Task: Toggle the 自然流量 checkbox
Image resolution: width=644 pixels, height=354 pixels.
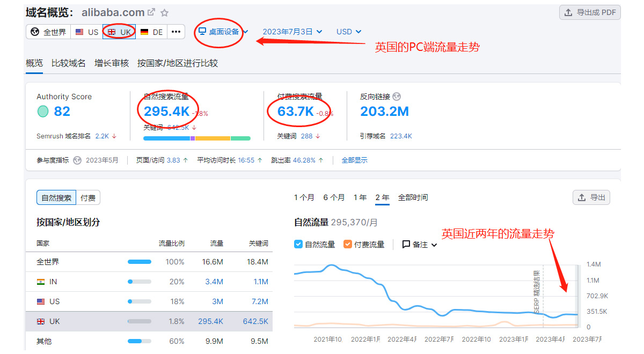Action: tap(298, 245)
